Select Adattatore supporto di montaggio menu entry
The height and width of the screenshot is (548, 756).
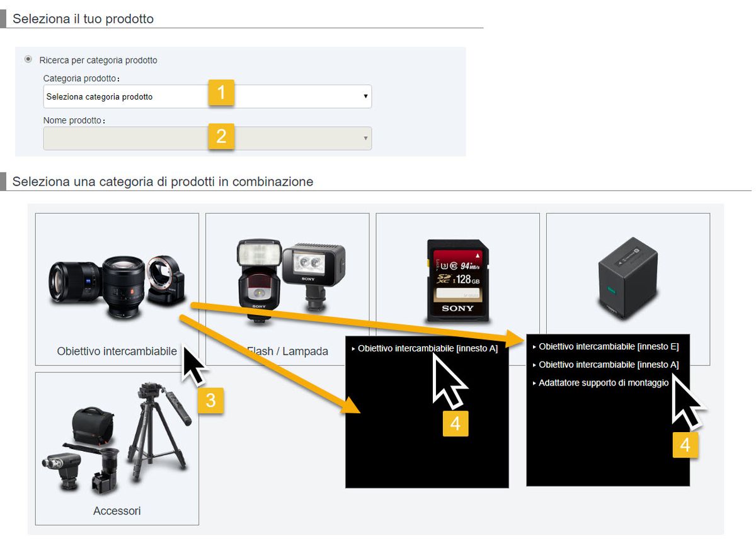coord(604,383)
